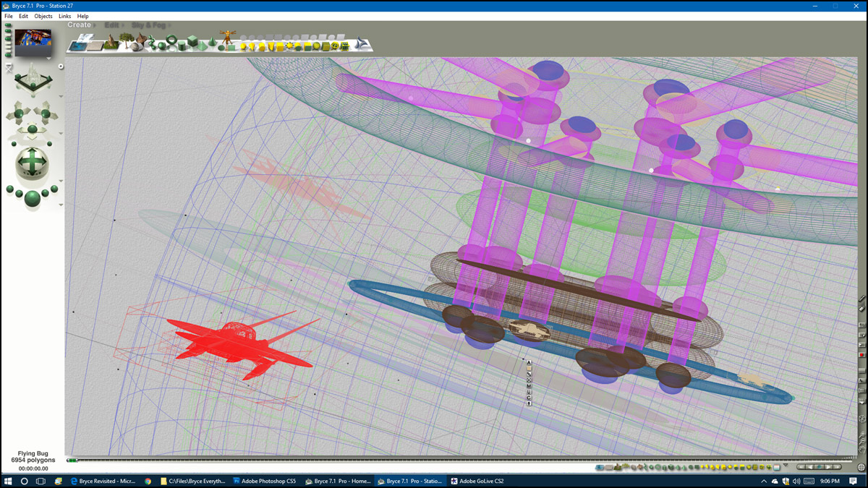This screenshot has height=488, width=868.
Task: Open the Windows notification center
Action: [x=854, y=481]
